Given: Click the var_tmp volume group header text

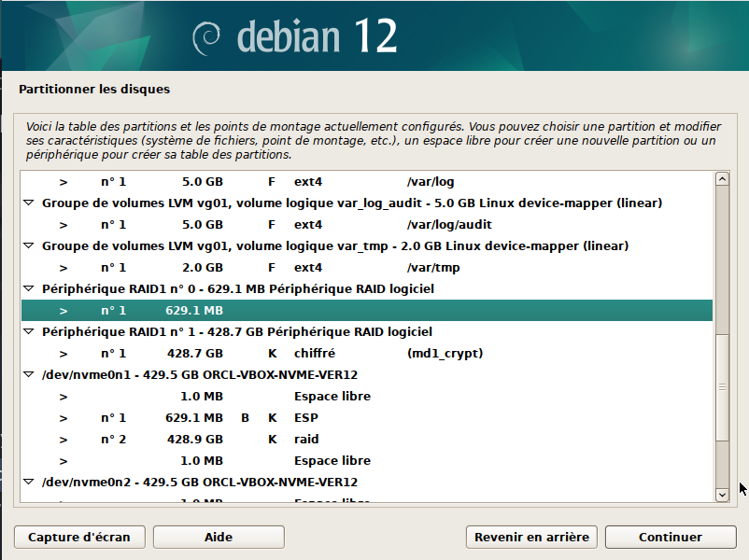Looking at the screenshot, I should 335,245.
